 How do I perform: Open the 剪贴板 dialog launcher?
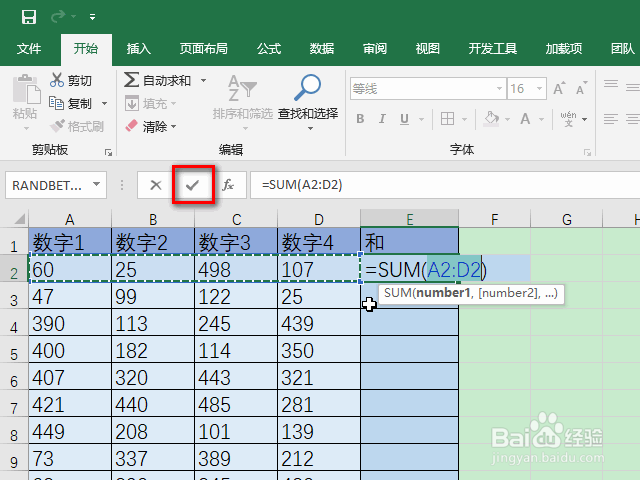[x=108, y=152]
